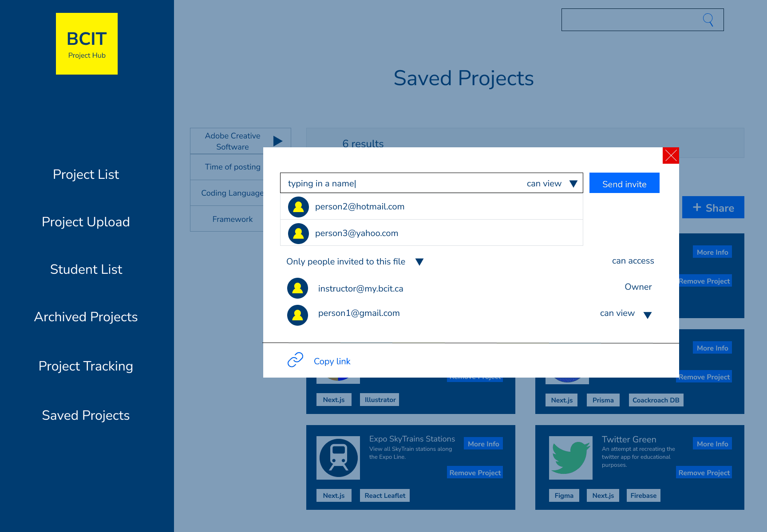Click person3@yahoo.com's avatar icon
The height and width of the screenshot is (532, 767).
298,233
